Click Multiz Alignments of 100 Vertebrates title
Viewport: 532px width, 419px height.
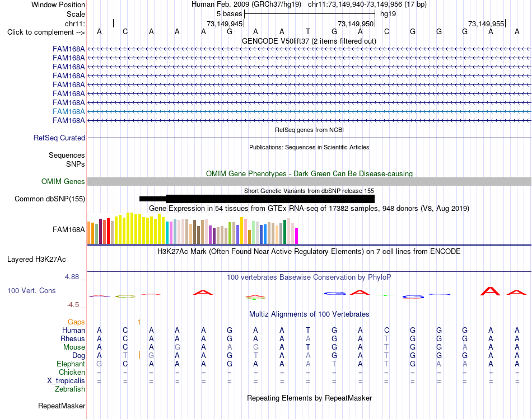pyautogui.click(x=309, y=314)
